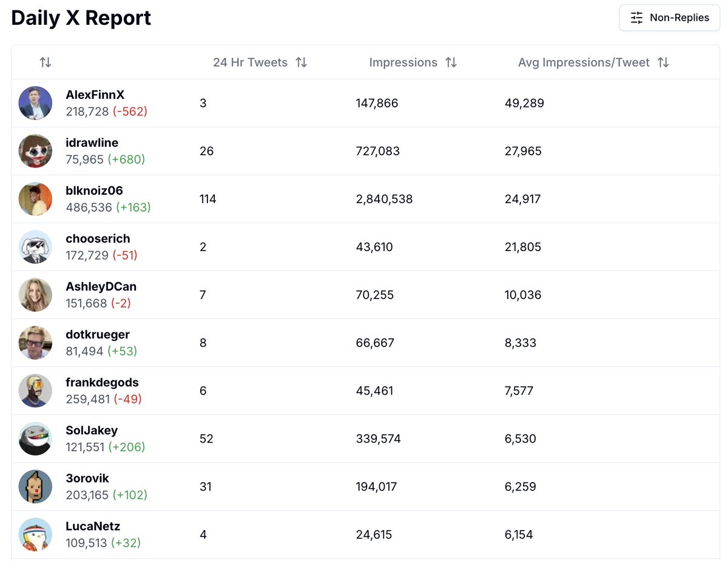The image size is (728, 561).
Task: Click the filter sliders icon beside Non-Replies
Action: tap(636, 18)
